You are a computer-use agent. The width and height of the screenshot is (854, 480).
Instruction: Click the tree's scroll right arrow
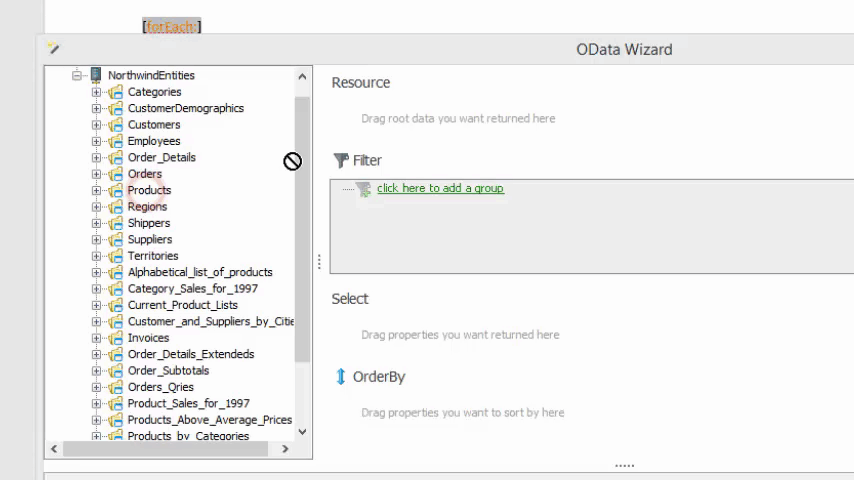[x=285, y=449]
